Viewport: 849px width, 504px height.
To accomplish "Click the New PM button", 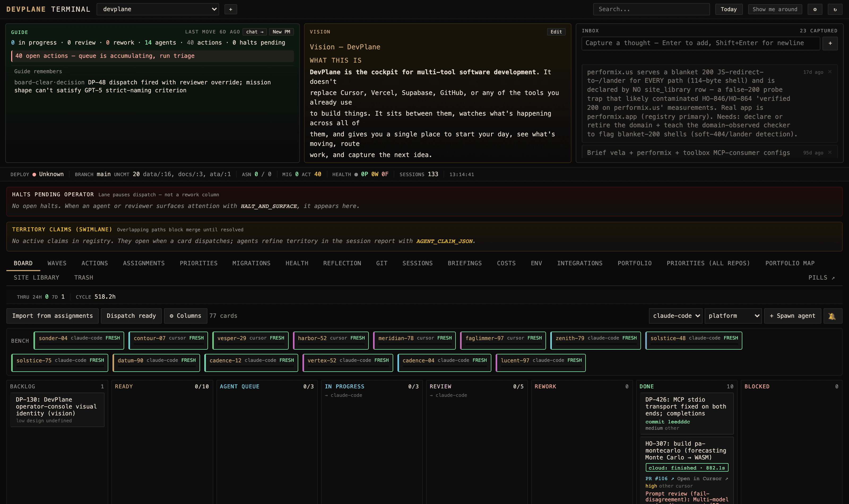I will (x=281, y=32).
